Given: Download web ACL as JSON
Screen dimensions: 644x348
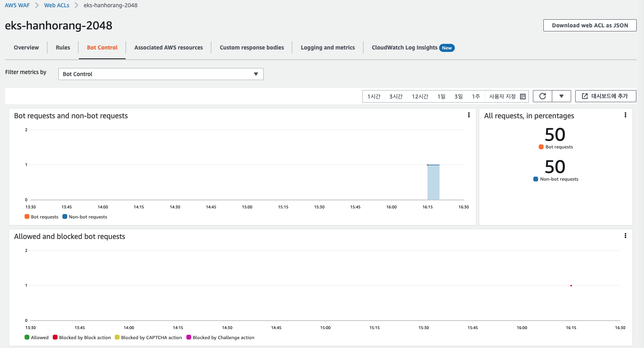Looking at the screenshot, I should (590, 25).
